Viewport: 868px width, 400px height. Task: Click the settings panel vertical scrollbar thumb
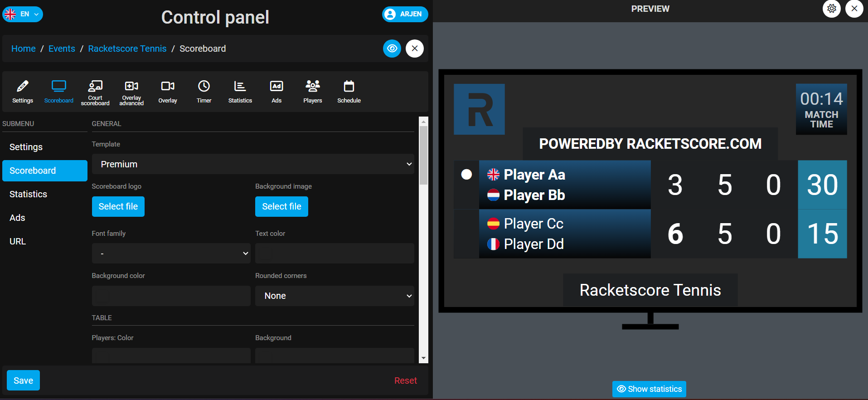424,155
